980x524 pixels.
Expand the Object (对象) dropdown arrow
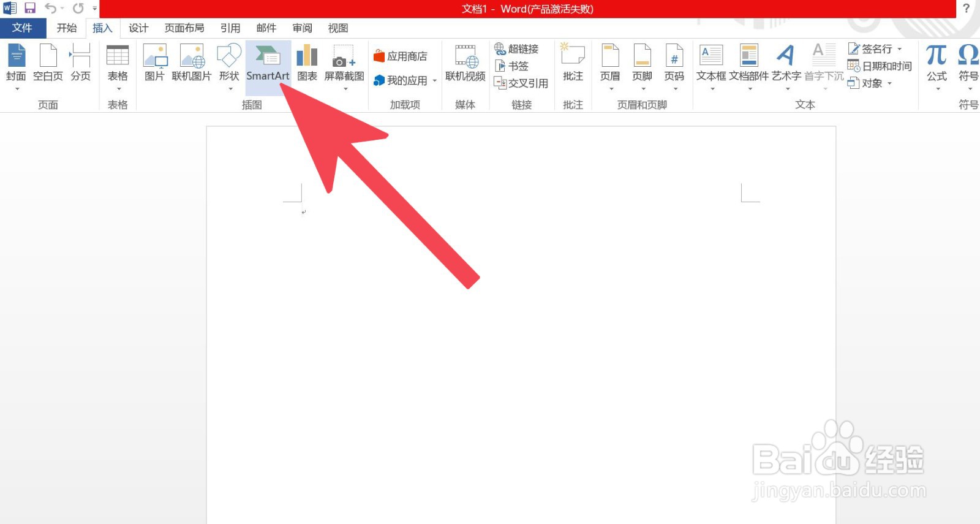(x=890, y=83)
